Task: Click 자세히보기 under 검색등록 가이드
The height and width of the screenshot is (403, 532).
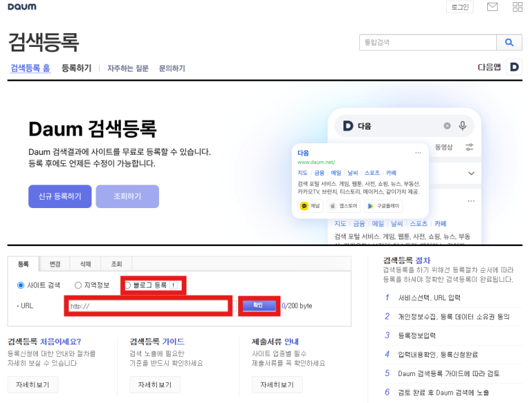Action: pyautogui.click(x=155, y=384)
